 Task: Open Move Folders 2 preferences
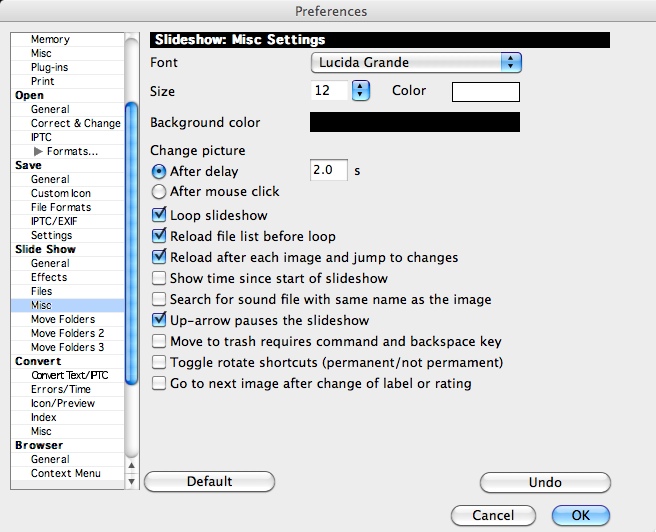[x=68, y=333]
